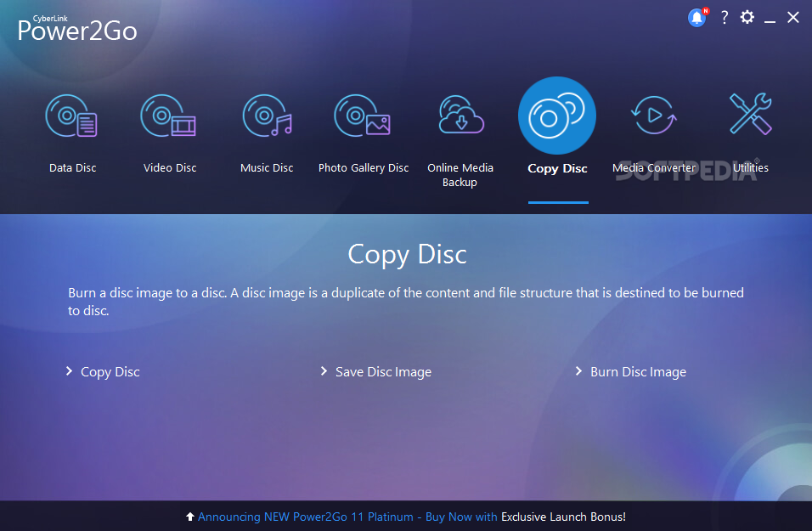Click the Video Disc label
This screenshot has width=812, height=531.
pyautogui.click(x=170, y=168)
